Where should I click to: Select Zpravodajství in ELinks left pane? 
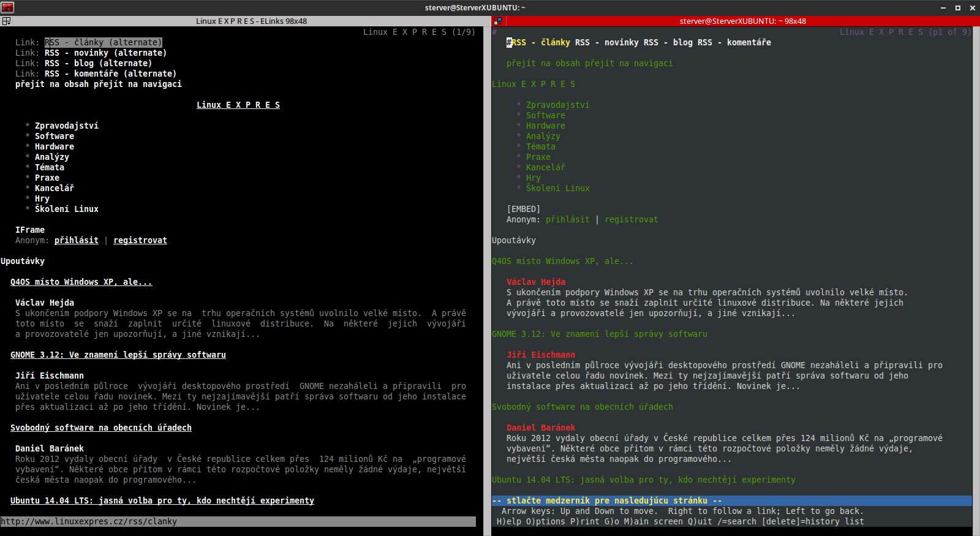(x=66, y=126)
